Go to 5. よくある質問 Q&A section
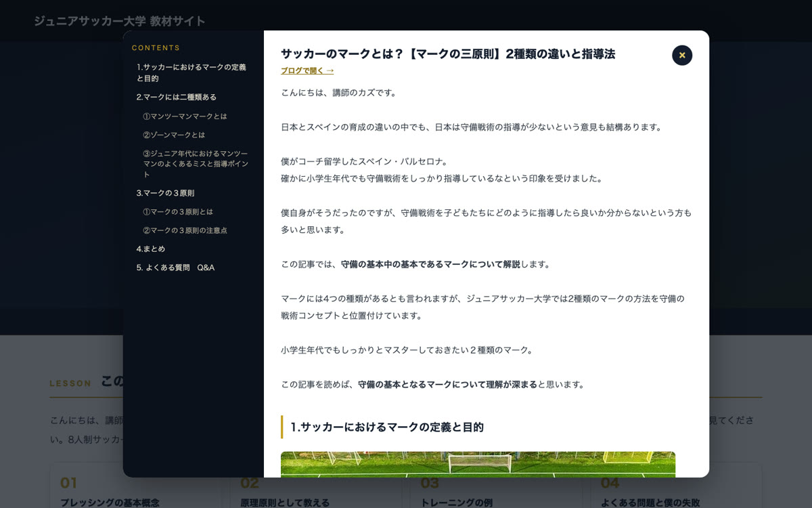812x508 pixels. (x=175, y=268)
